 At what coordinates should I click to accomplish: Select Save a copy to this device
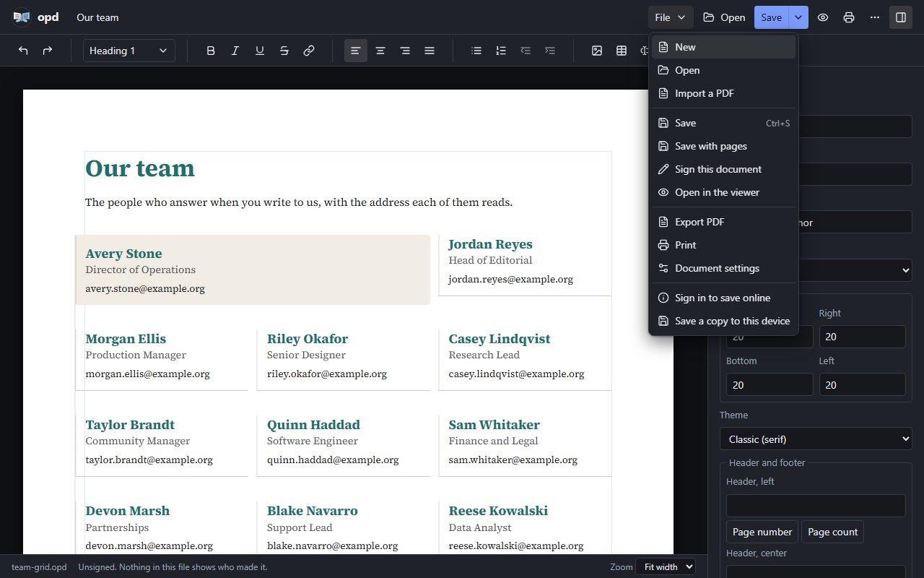[723, 321]
